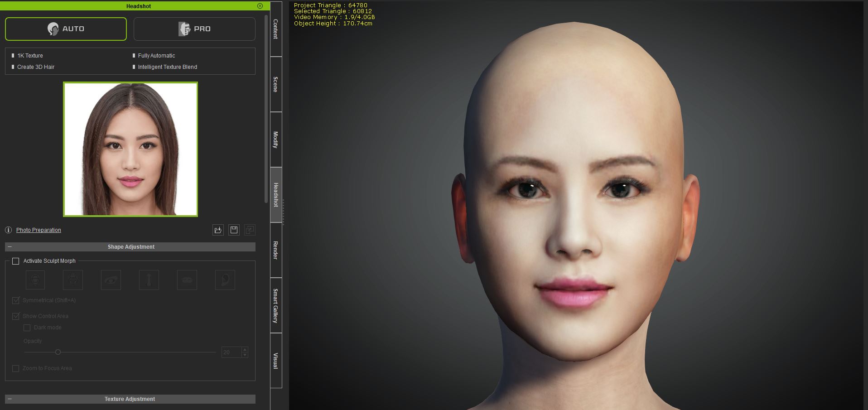
Task: Toggle Symmetrical (Shift+A) checkbox
Action: (x=16, y=300)
